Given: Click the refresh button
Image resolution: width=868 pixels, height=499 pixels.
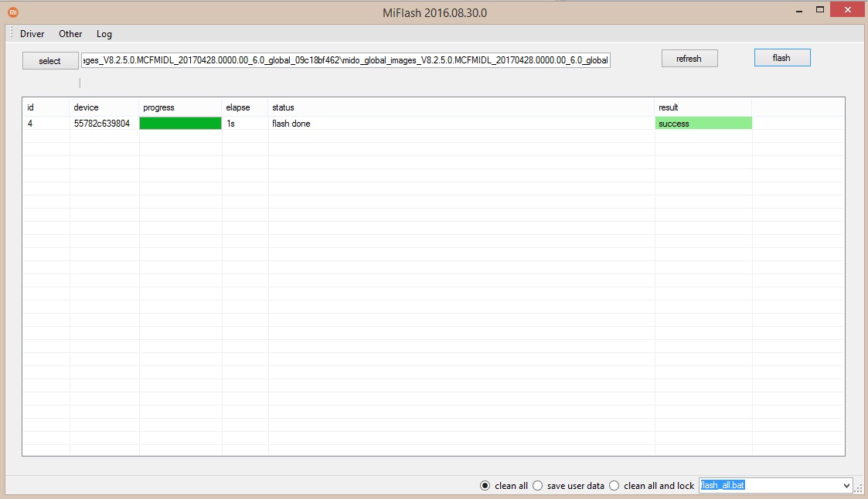Looking at the screenshot, I should (x=689, y=59).
